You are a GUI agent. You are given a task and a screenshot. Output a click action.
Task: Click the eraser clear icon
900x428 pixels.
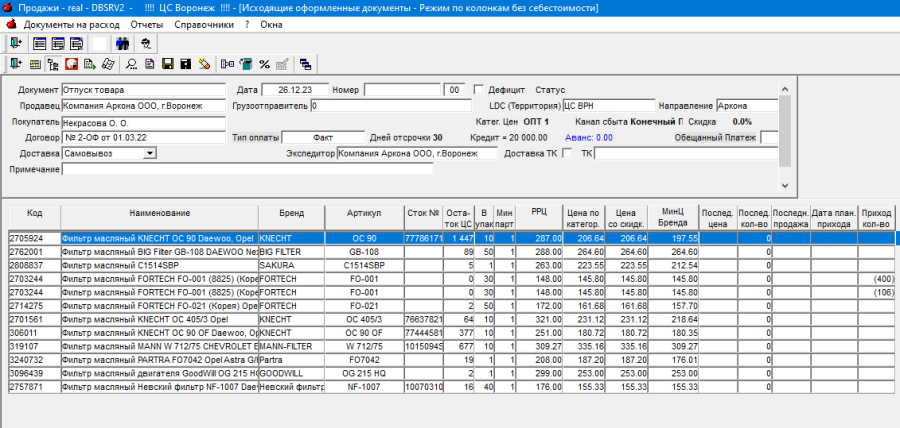pyautogui.click(x=204, y=64)
